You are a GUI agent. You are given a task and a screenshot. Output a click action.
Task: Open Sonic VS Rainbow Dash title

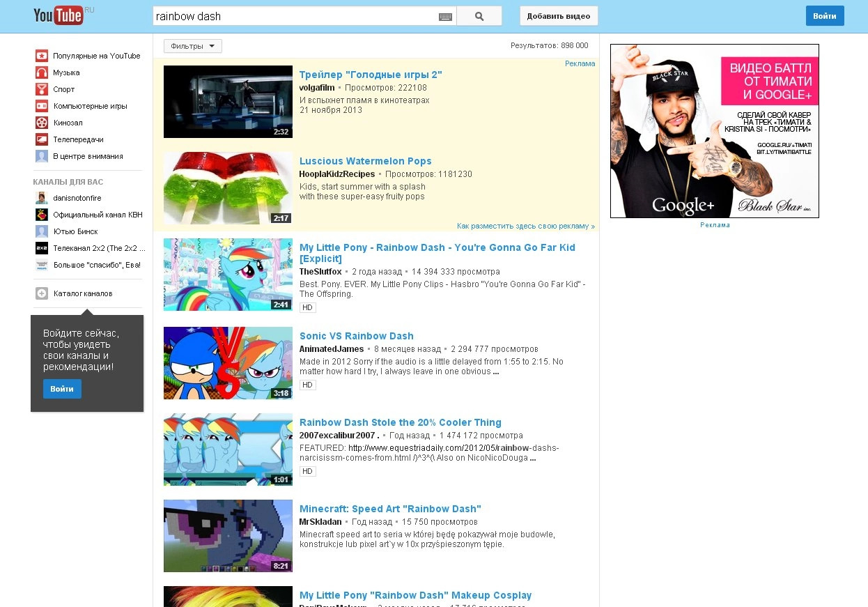pos(357,336)
